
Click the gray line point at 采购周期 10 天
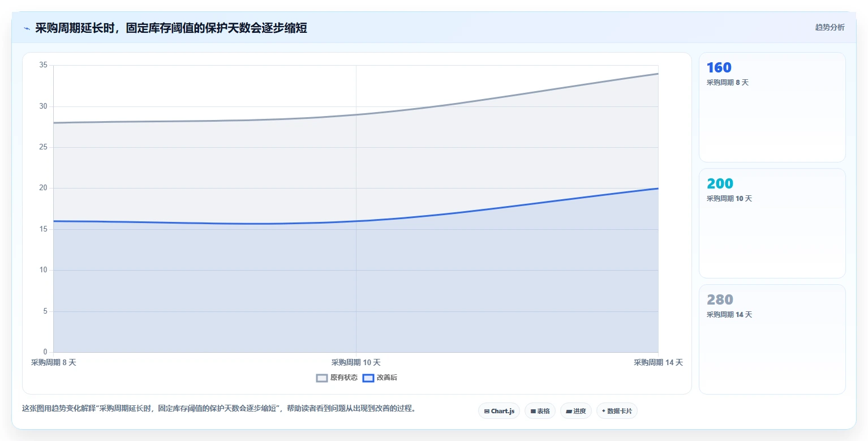(356, 114)
